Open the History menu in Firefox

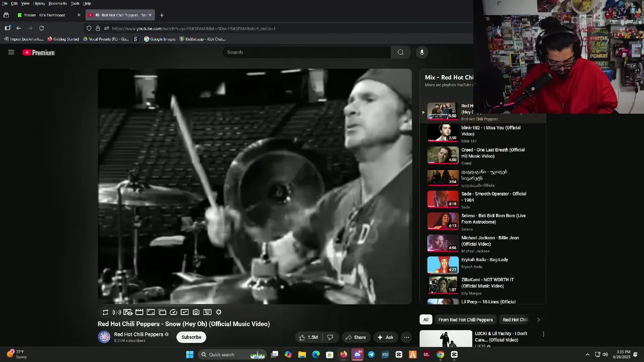pos(39,4)
